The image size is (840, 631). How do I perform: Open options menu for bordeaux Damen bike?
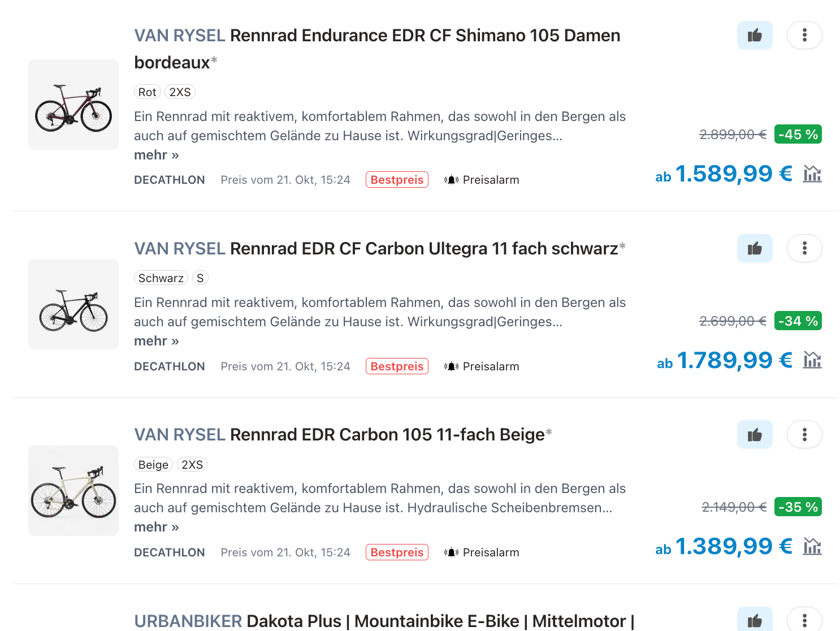pyautogui.click(x=804, y=36)
